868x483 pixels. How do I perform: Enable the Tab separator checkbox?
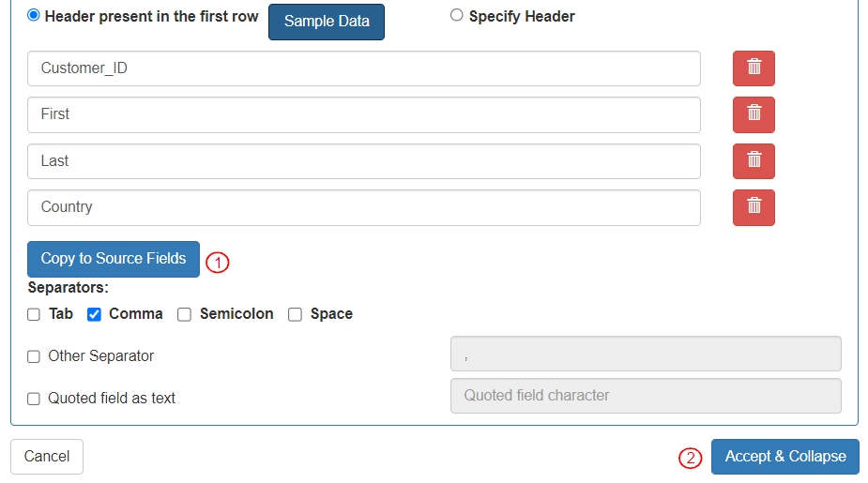(34, 314)
